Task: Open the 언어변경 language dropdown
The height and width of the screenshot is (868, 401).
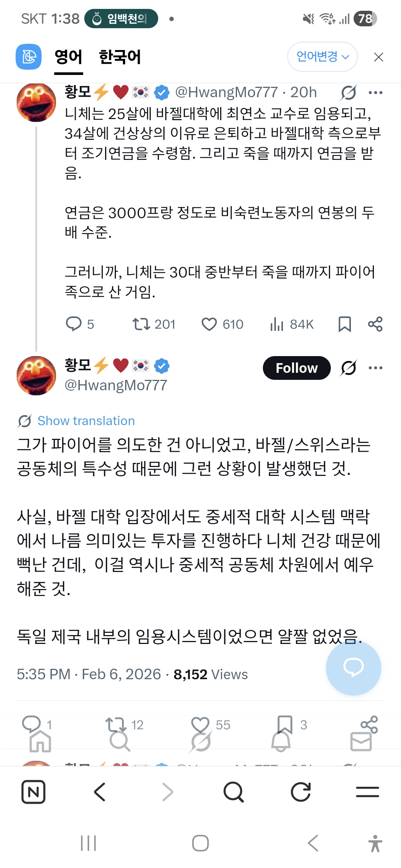Action: click(322, 57)
